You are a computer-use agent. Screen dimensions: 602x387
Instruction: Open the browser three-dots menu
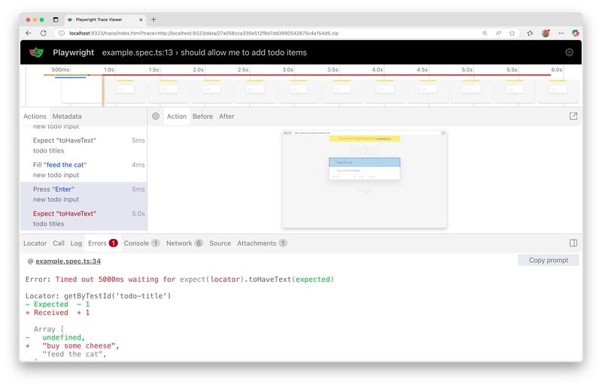[561, 33]
